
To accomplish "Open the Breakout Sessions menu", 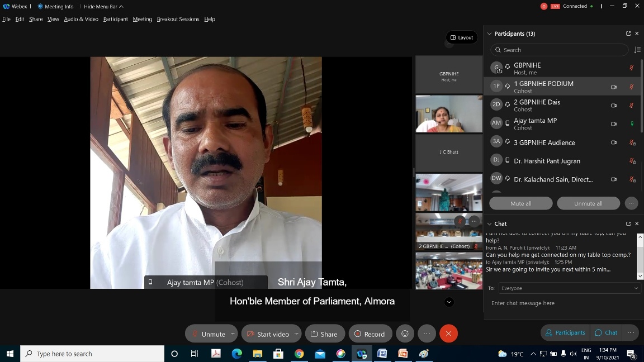I will tap(178, 19).
